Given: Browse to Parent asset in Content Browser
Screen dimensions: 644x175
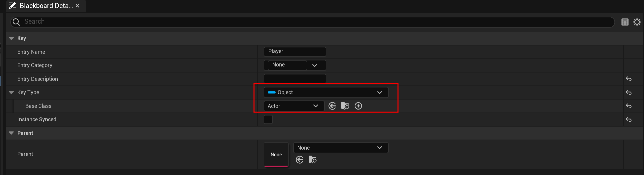Looking at the screenshot, I should point(312,160).
